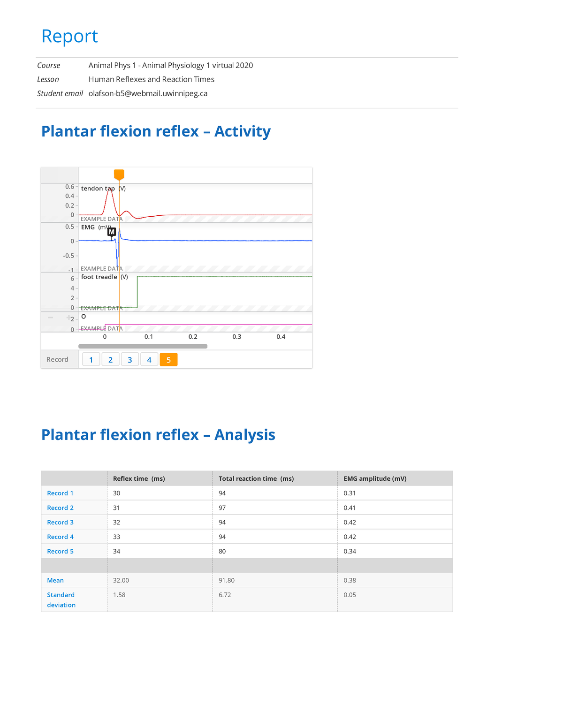Switch to Record 4 trace view
This screenshot has width=563, height=728.
[x=149, y=359]
